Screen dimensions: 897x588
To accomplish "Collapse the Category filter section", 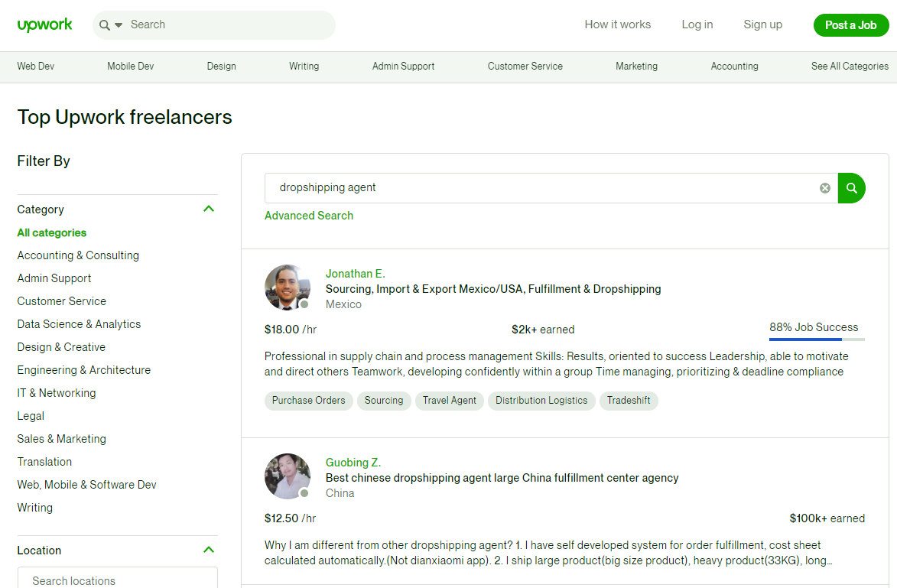I will [x=209, y=209].
